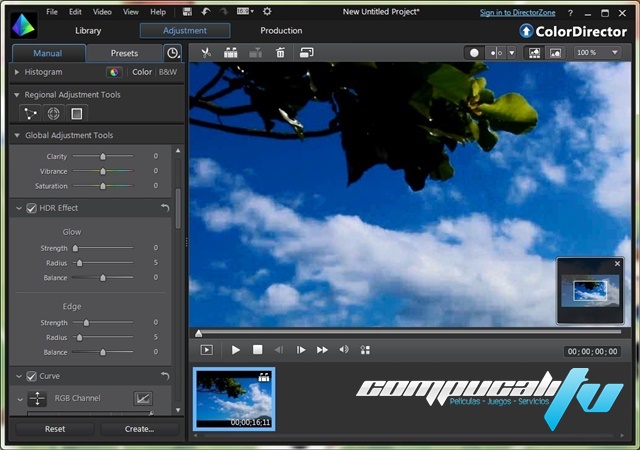
Task: Click the histogram color wheel icon
Action: (x=114, y=72)
